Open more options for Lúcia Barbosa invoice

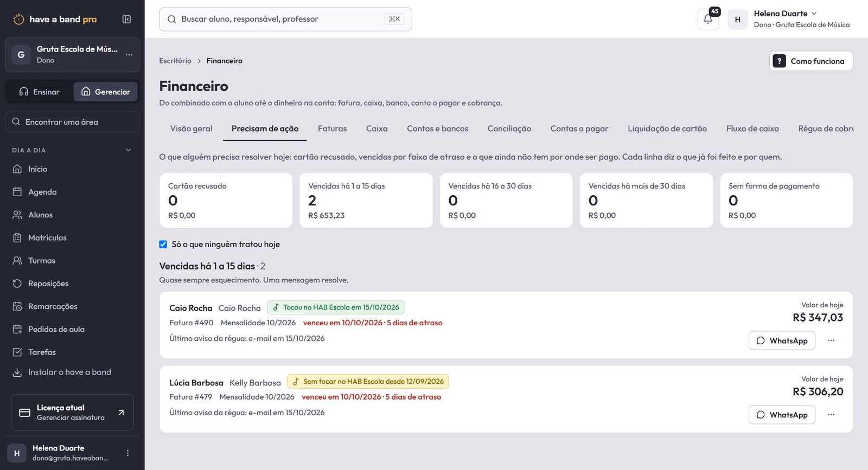(831, 415)
